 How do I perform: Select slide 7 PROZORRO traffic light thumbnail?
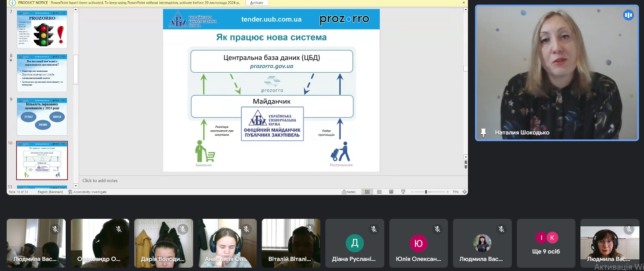tap(42, 29)
